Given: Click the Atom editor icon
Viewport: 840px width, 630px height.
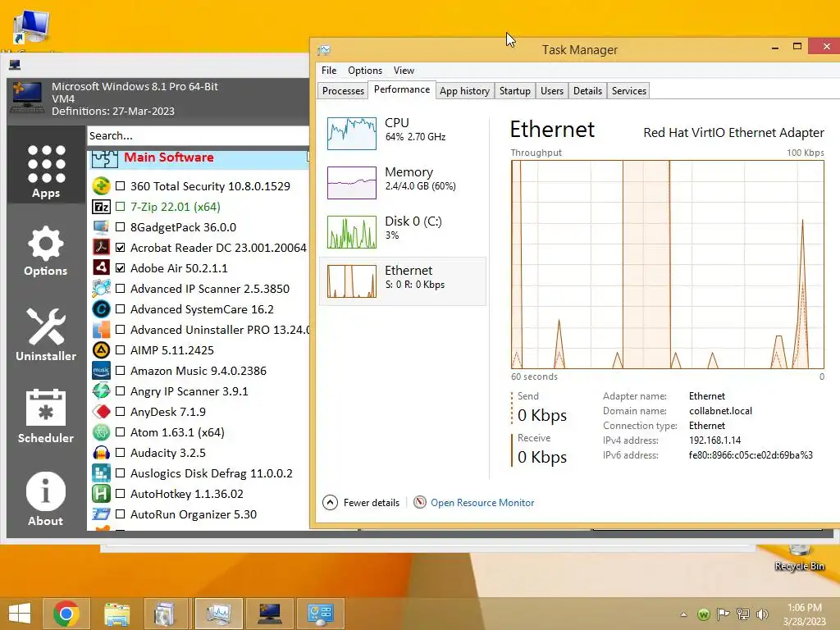Looking at the screenshot, I should (101, 432).
